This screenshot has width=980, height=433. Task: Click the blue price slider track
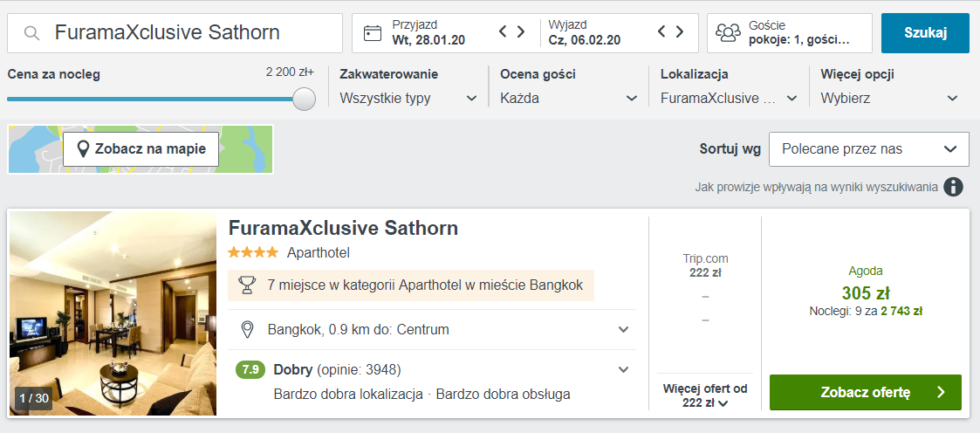click(150, 99)
